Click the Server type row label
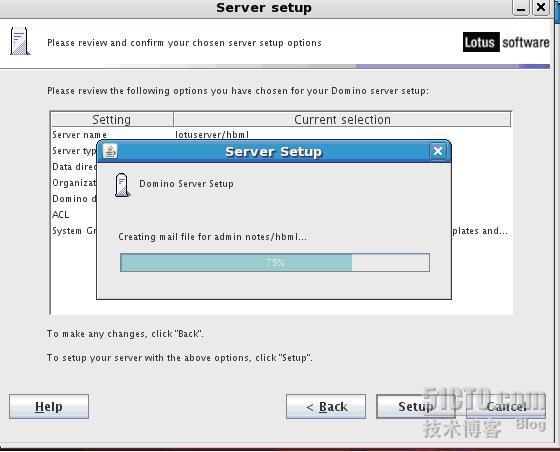 (74, 151)
